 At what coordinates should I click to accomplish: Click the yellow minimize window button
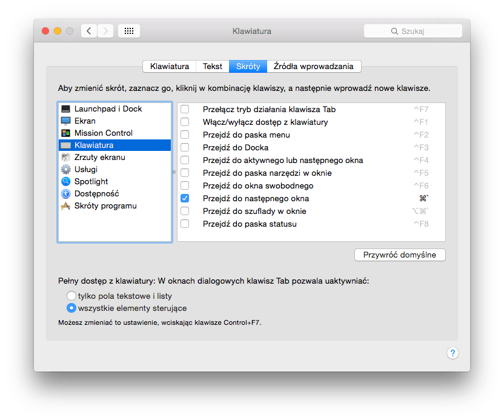click(x=58, y=31)
